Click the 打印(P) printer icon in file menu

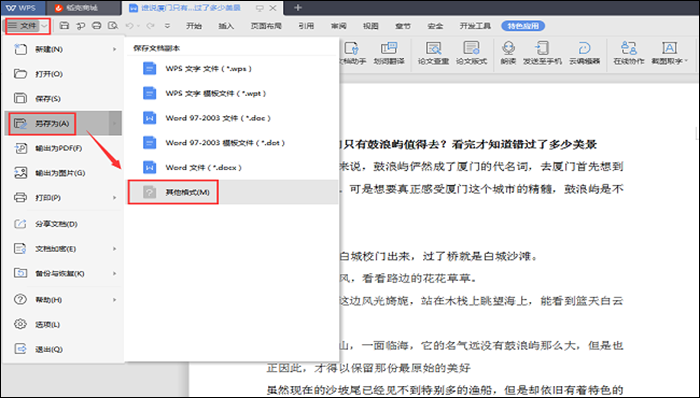pyautogui.click(x=21, y=197)
